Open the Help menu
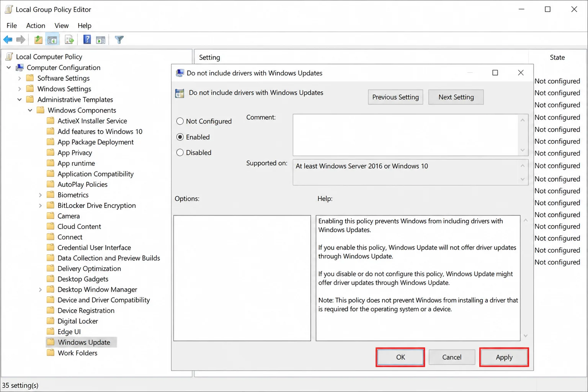 (x=85, y=26)
